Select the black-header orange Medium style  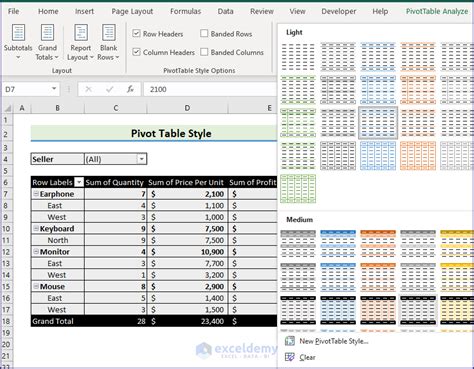(x=378, y=310)
